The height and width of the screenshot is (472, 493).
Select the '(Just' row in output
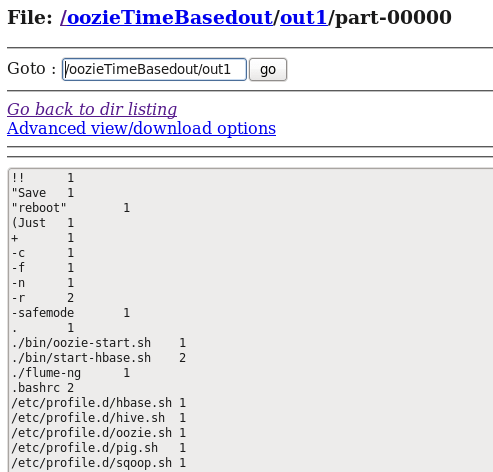click(x=43, y=223)
